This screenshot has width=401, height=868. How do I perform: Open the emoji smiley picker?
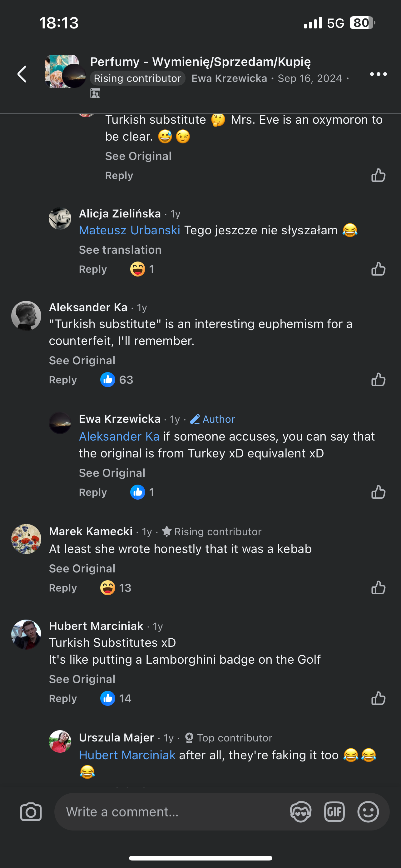(368, 812)
